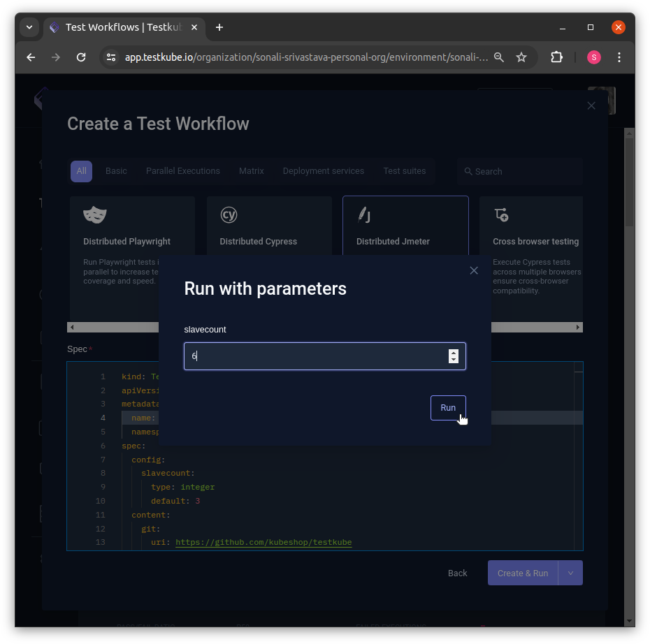650x644 pixels.
Task: Select the Distributed Cypress template title
Action: (259, 242)
